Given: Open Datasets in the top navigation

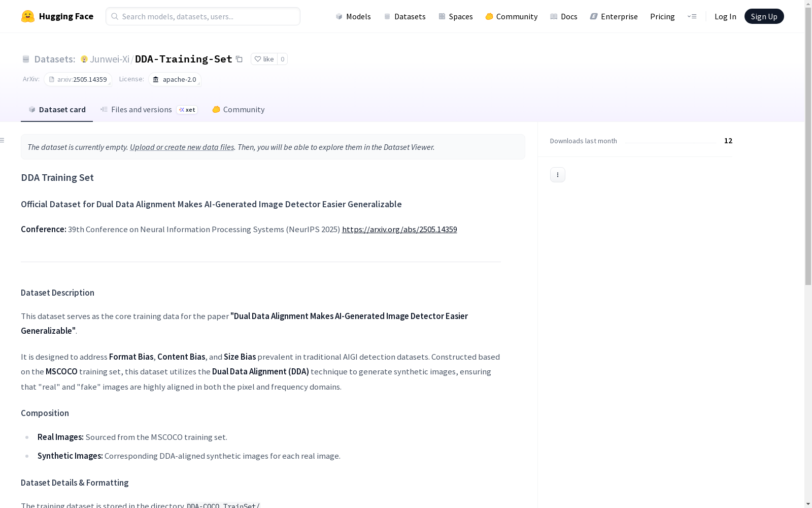Looking at the screenshot, I should tap(405, 16).
